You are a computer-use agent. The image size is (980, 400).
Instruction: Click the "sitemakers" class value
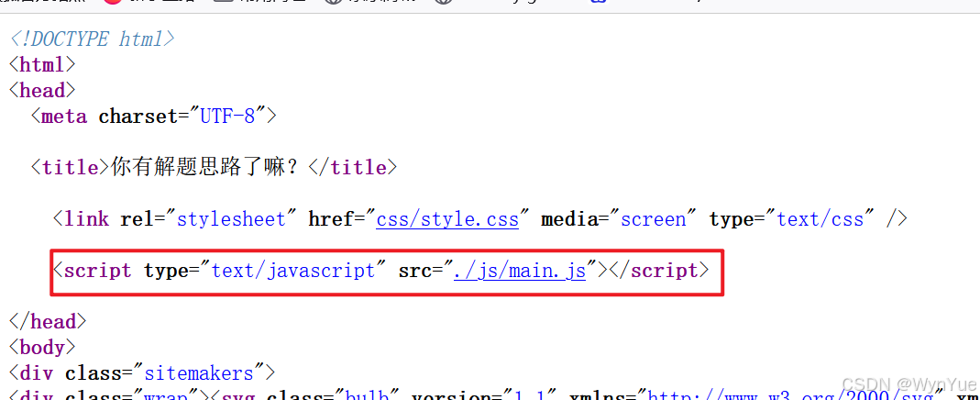click(199, 373)
